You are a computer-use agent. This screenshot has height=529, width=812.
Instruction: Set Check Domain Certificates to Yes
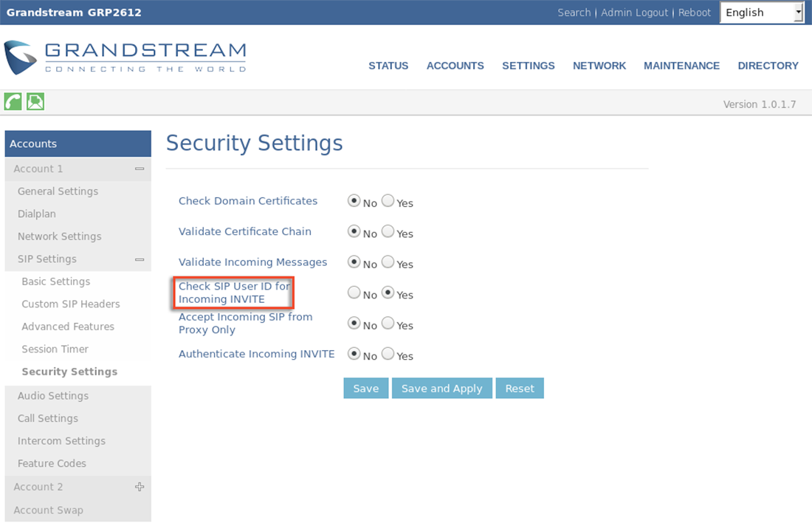point(388,200)
